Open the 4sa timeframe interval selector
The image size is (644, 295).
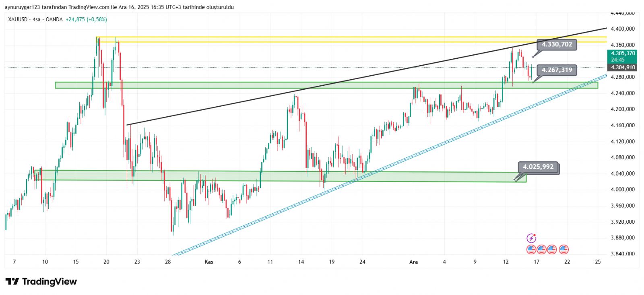click(x=37, y=19)
